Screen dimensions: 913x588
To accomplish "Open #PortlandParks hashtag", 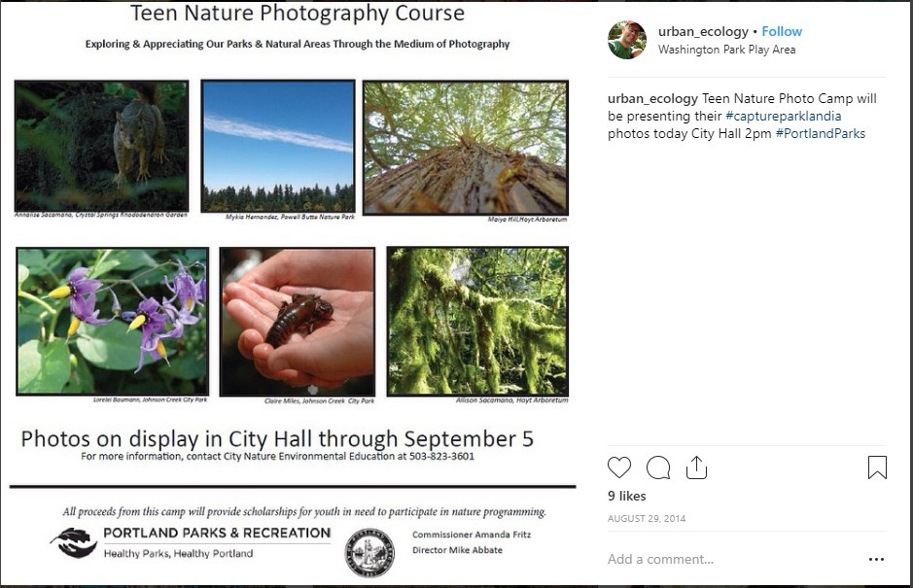I will click(x=821, y=133).
